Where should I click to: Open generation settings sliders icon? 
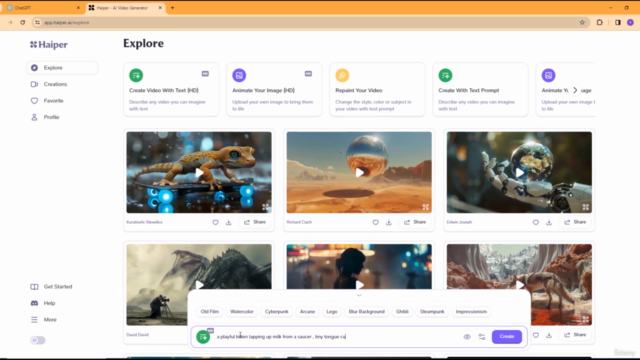click(482, 337)
